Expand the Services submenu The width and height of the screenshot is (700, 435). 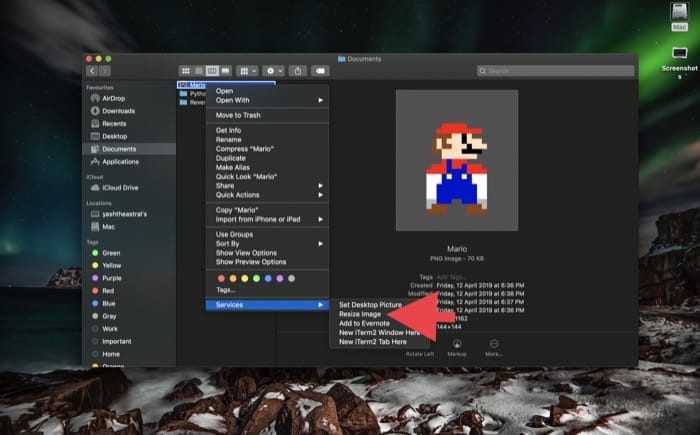pyautogui.click(x=267, y=305)
